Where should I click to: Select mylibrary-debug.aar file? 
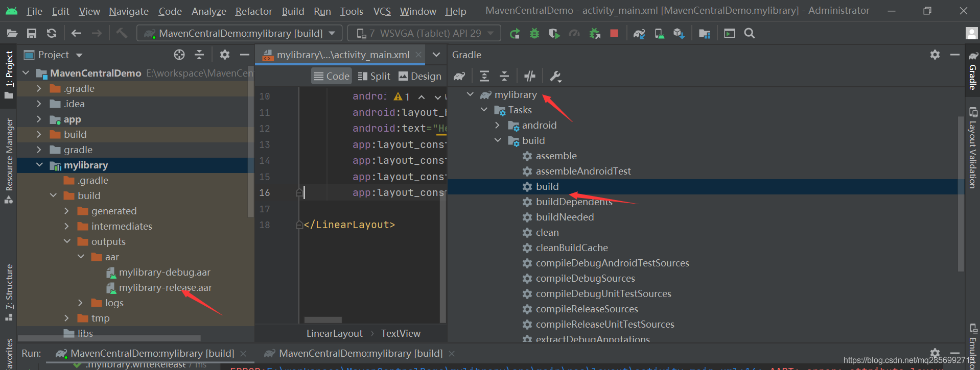165,272
